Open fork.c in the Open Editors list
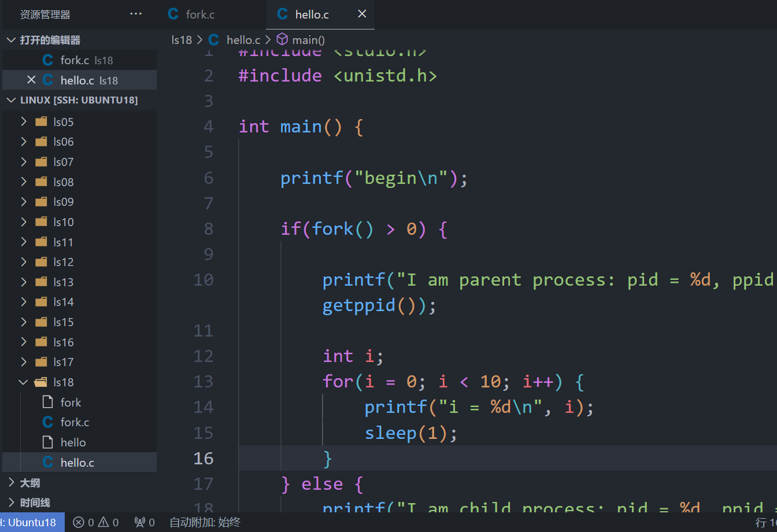 click(80, 60)
